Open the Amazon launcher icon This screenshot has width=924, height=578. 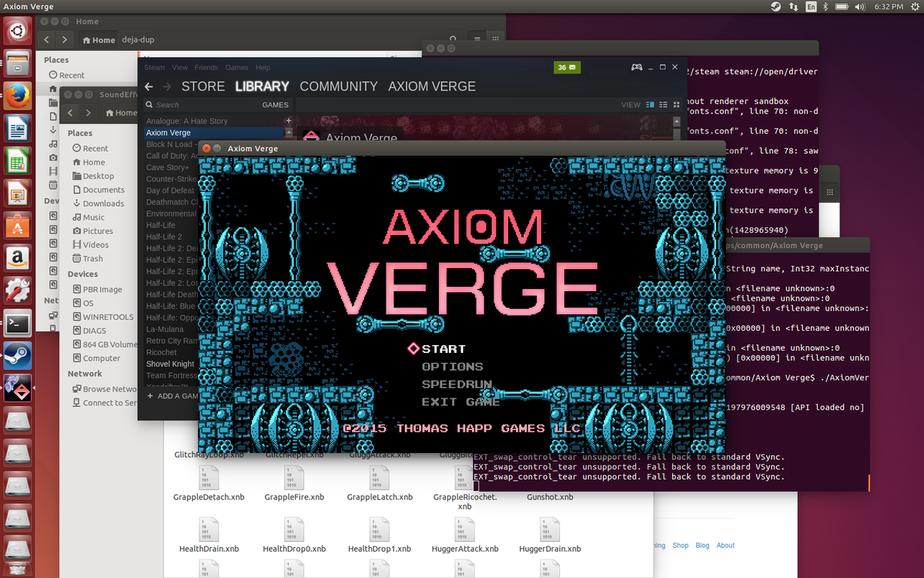18,257
